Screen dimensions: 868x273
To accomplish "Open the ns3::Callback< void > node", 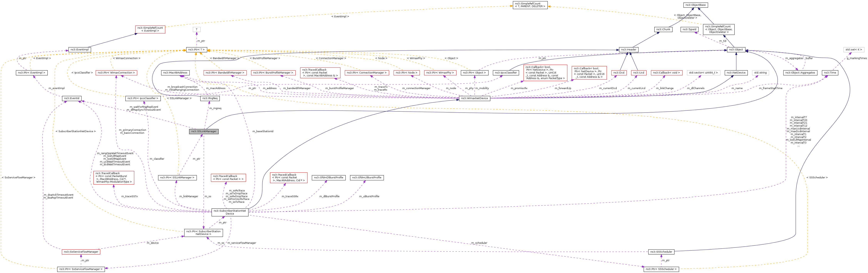I will (x=666, y=73).
